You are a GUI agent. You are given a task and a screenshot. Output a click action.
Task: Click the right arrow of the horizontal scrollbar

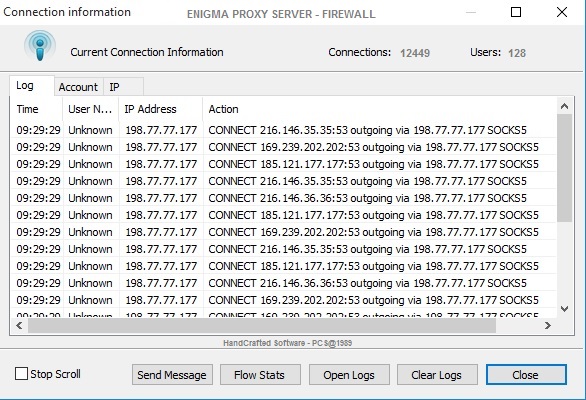548,326
